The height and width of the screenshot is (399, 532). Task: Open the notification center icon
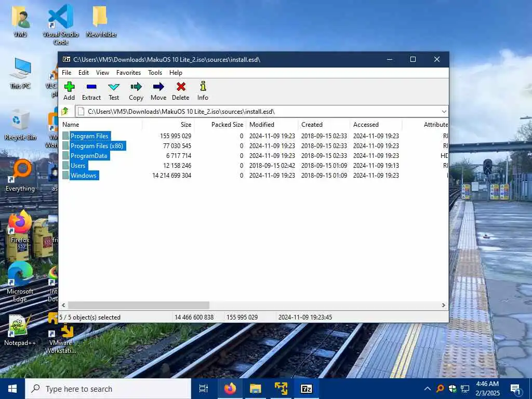click(x=515, y=389)
